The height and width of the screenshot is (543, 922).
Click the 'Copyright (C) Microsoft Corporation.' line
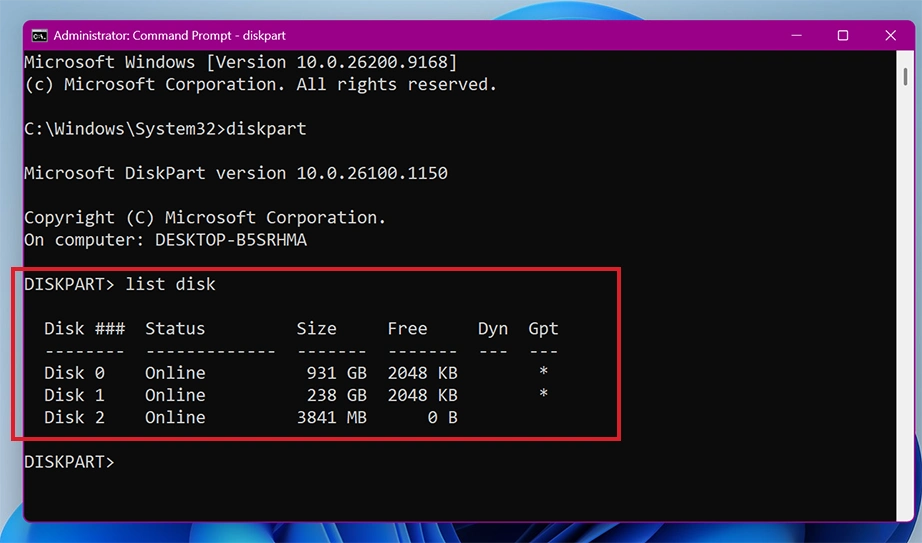(x=205, y=218)
